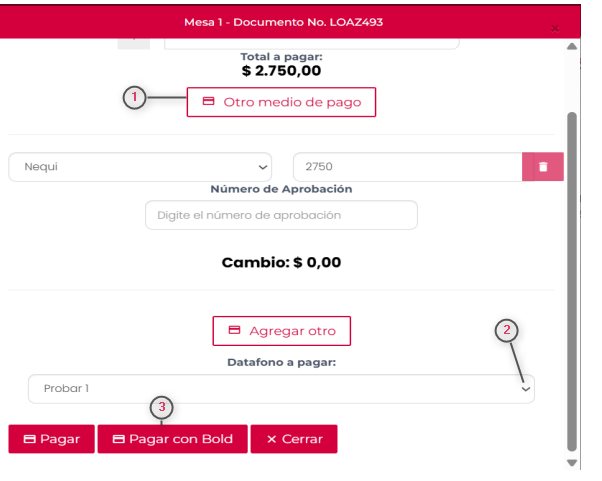
Task: Delete the Nequi payment row with trash icon
Action: click(x=543, y=167)
